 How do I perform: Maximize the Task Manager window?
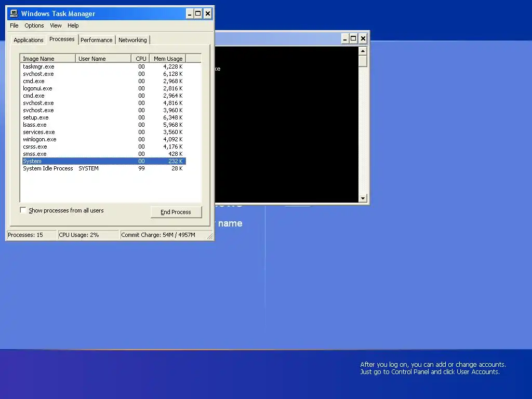pyautogui.click(x=198, y=14)
